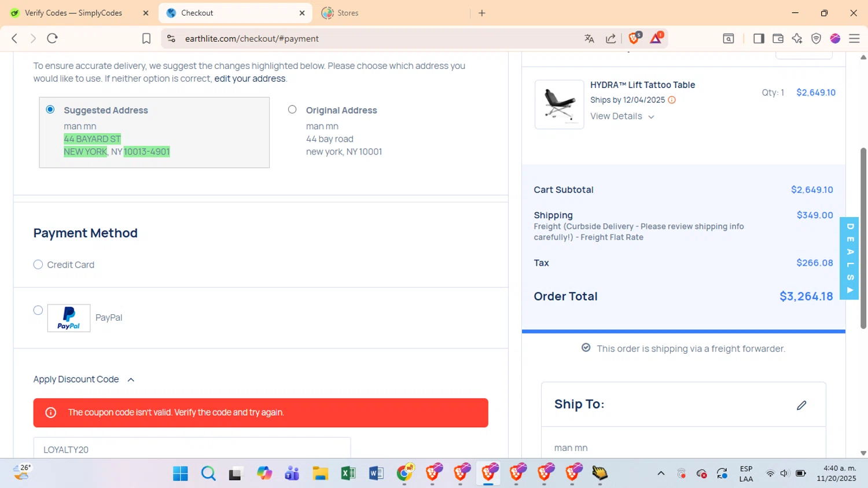Open a new browser tab
Viewport: 868px width, 488px height.
[x=482, y=13]
